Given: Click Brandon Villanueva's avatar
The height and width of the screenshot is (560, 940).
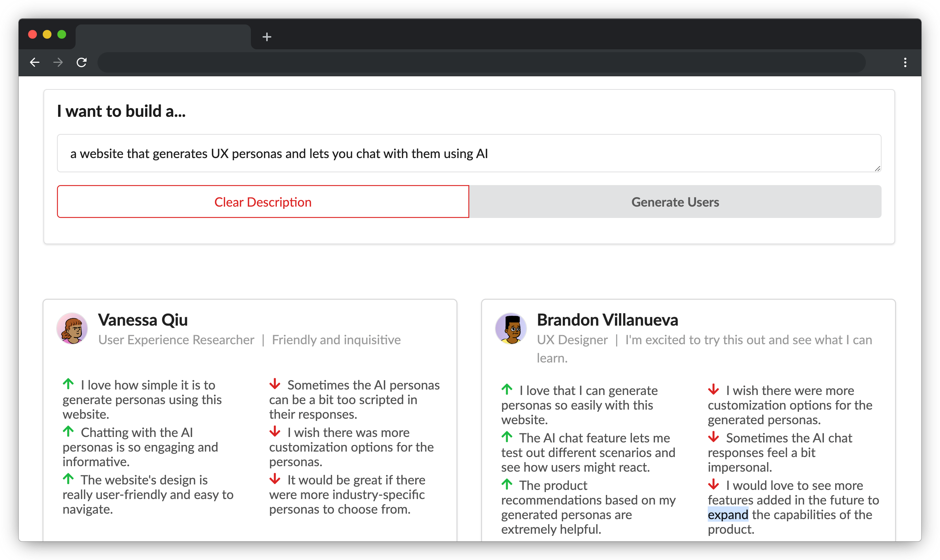Looking at the screenshot, I should click(x=511, y=328).
